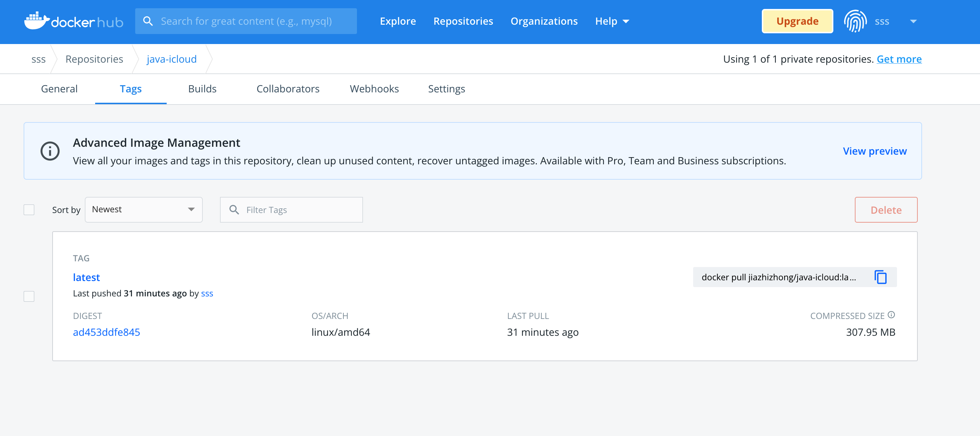
Task: Click the Advanced Image Management heading
Action: (156, 142)
